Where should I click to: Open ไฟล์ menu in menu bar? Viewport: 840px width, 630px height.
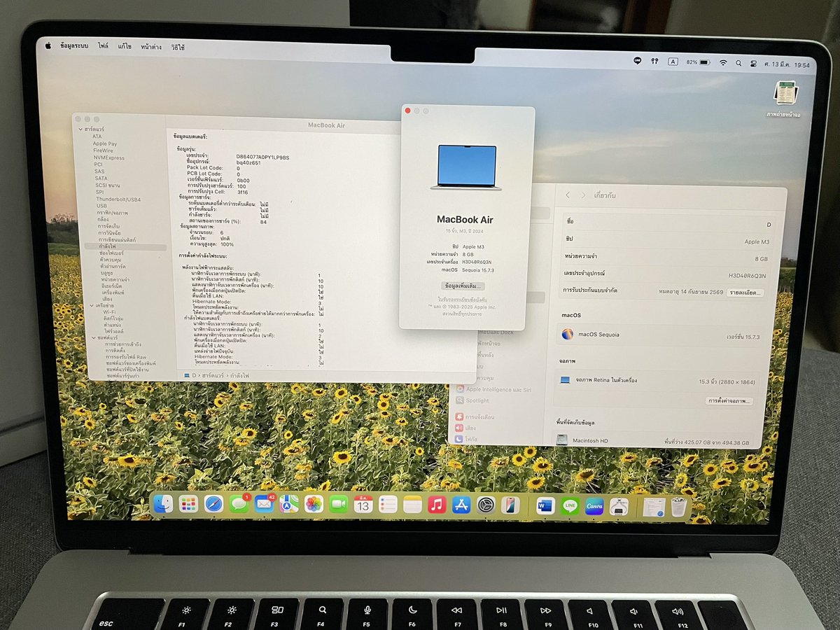click(103, 47)
